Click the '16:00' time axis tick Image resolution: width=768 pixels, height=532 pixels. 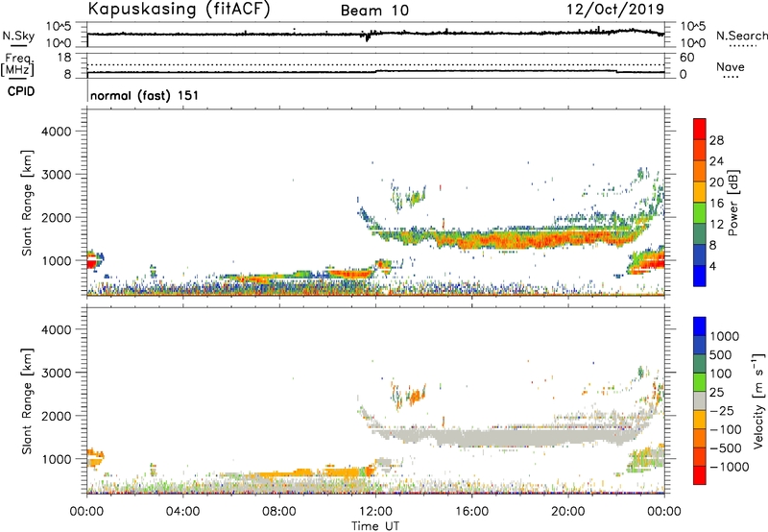471,512
